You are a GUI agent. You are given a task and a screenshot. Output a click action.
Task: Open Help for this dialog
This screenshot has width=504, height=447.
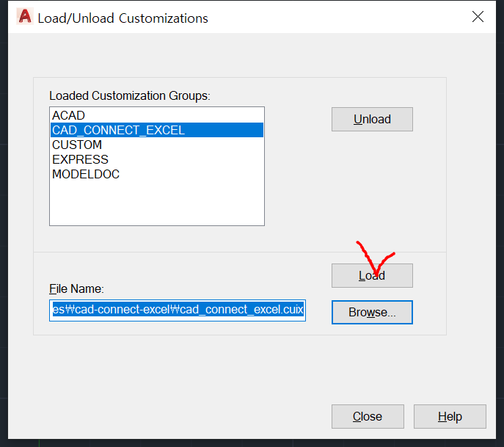point(450,416)
